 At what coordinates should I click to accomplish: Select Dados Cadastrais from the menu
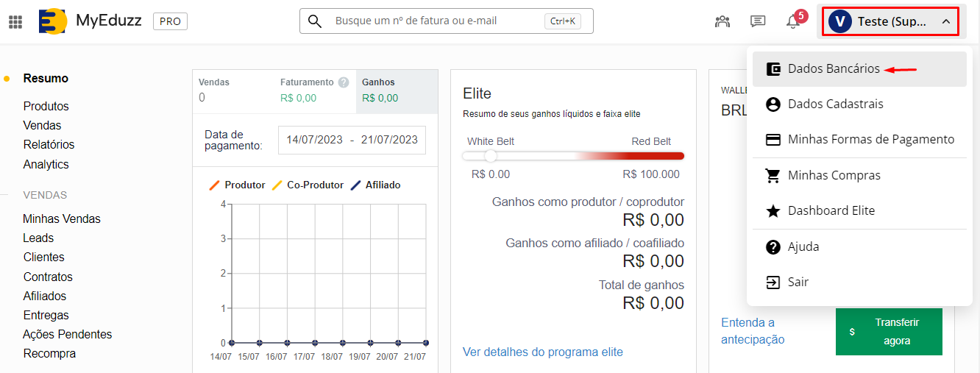pyautogui.click(x=835, y=104)
